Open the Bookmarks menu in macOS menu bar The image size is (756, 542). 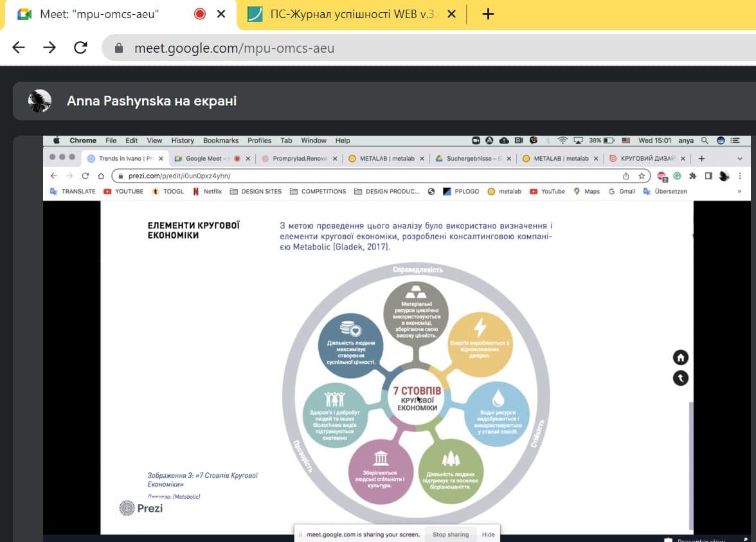[221, 140]
